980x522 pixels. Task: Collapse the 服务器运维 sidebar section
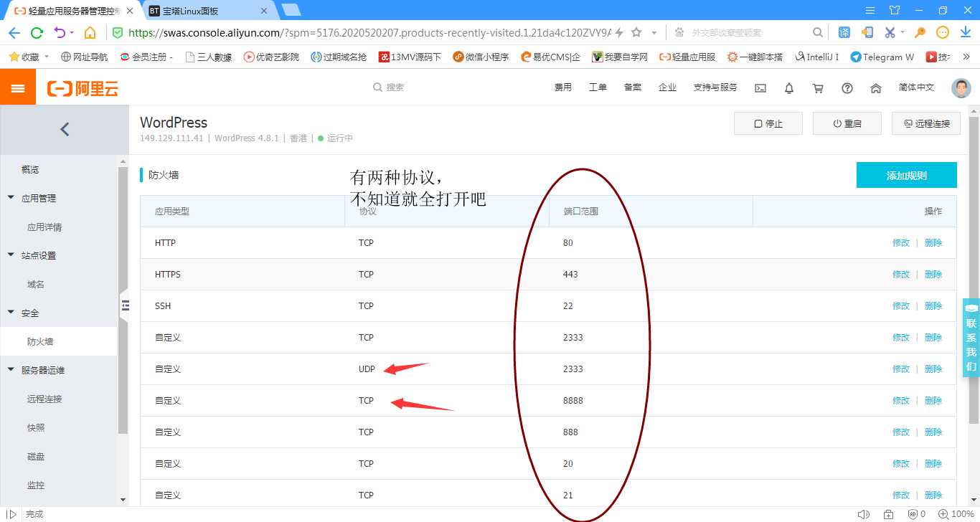pyautogui.click(x=11, y=370)
